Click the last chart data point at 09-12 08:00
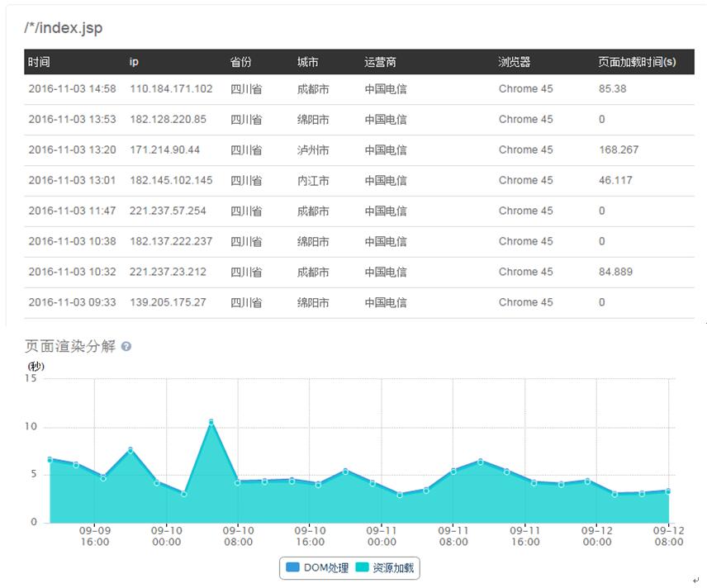 (x=668, y=491)
